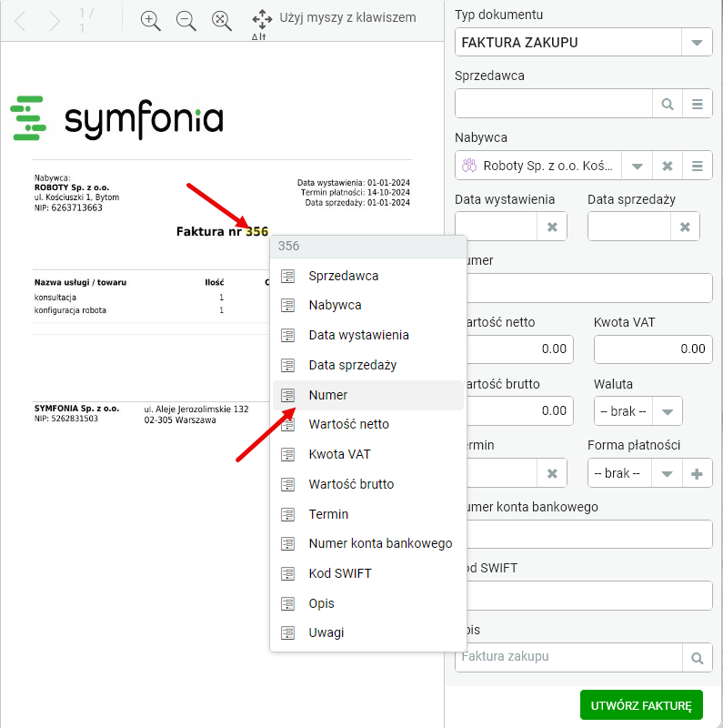Click 'konsultacja' item row

pyautogui.click(x=55, y=298)
